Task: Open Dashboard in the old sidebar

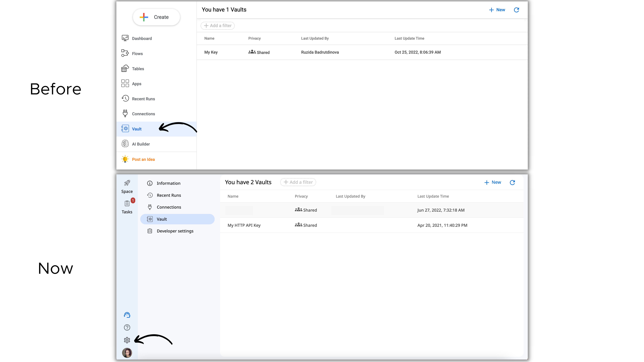Action: point(142,38)
